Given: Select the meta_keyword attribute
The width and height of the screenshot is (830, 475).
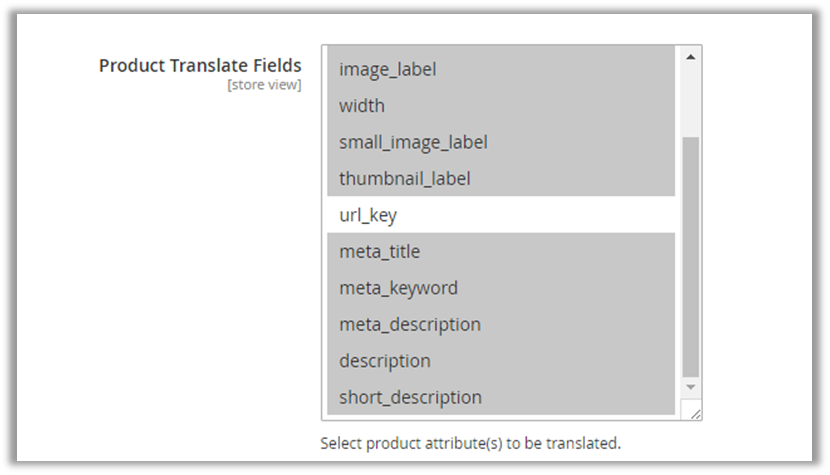Looking at the screenshot, I should point(398,288).
